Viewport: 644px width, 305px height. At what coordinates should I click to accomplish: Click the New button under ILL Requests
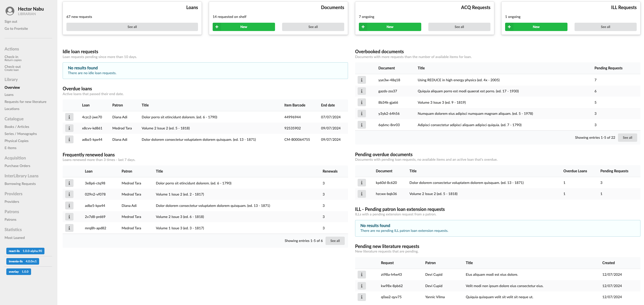pos(536,27)
